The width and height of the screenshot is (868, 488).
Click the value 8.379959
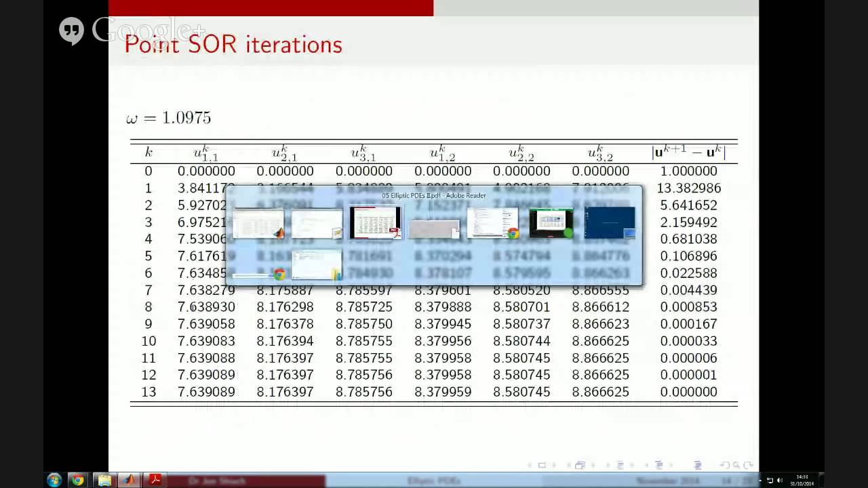[x=443, y=392]
